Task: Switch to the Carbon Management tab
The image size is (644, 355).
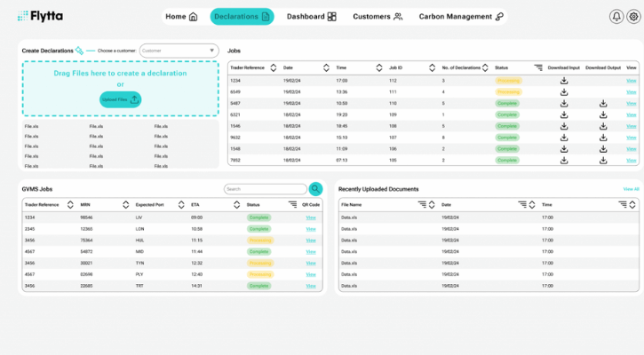Action: click(x=460, y=16)
